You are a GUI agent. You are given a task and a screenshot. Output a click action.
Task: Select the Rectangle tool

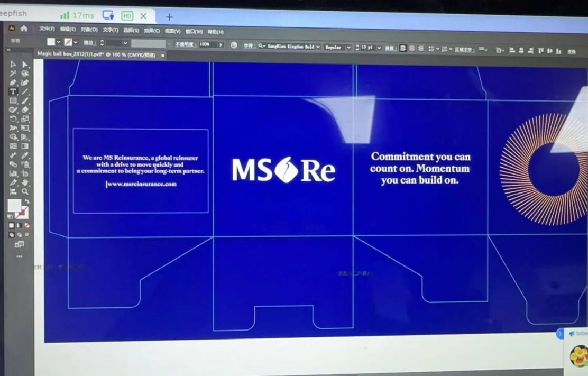[x=13, y=100]
